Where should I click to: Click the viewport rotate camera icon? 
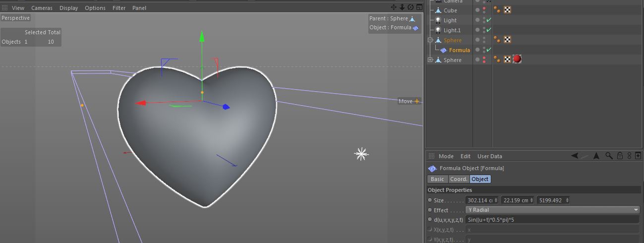[x=410, y=7]
